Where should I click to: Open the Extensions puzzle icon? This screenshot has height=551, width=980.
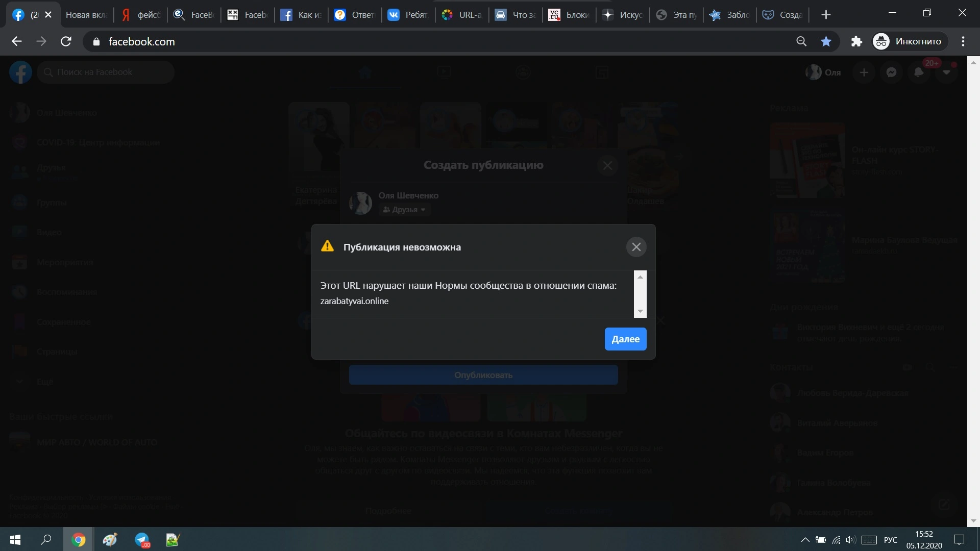coord(856,41)
